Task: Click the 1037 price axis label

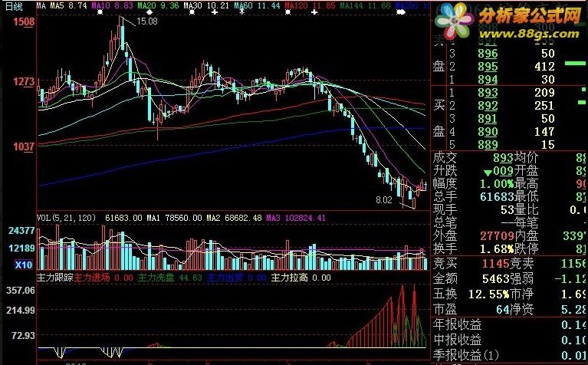Action: pos(24,146)
